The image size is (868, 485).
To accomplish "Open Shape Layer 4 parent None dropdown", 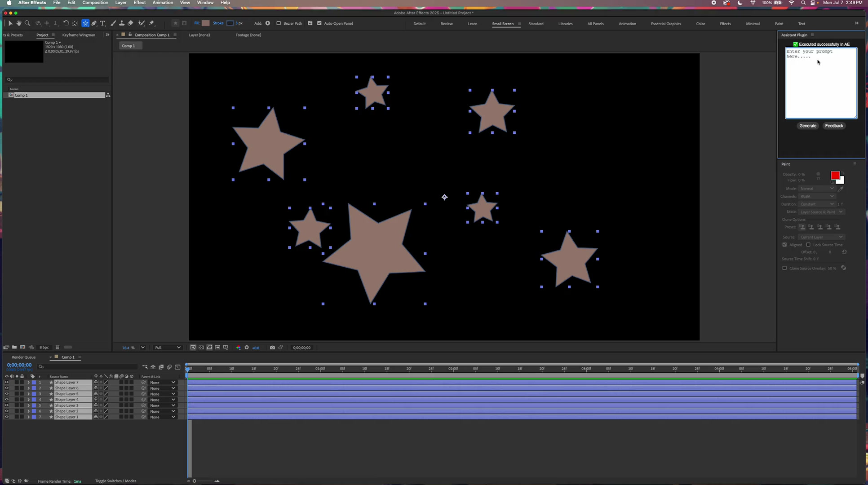I will [162, 400].
